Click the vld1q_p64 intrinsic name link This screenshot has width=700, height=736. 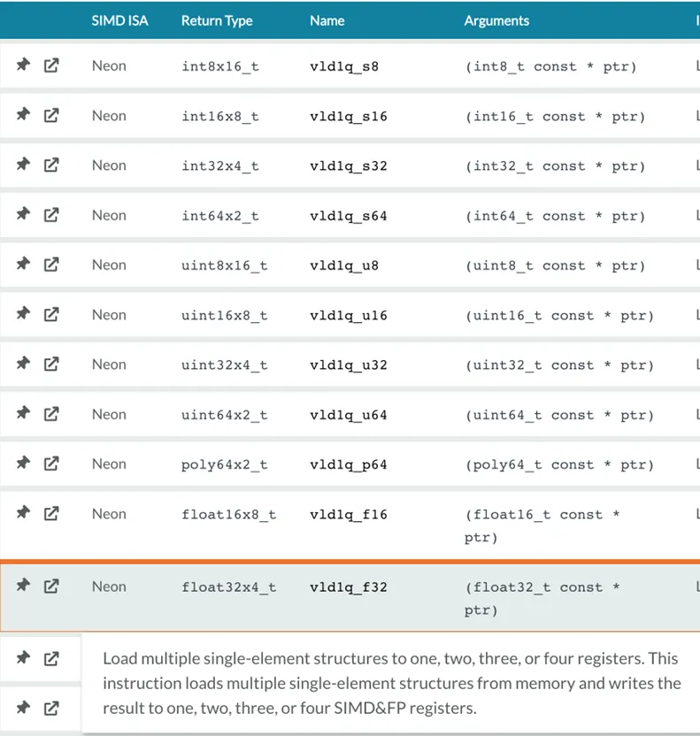coord(348,464)
